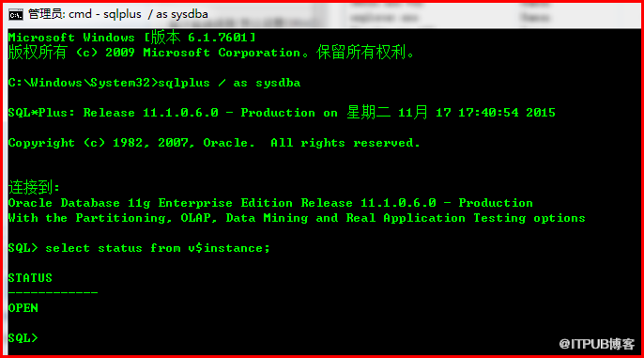Screen dimensions: 644x358
Task: Click the '连接到:' connected-to label
Action: [34, 187]
